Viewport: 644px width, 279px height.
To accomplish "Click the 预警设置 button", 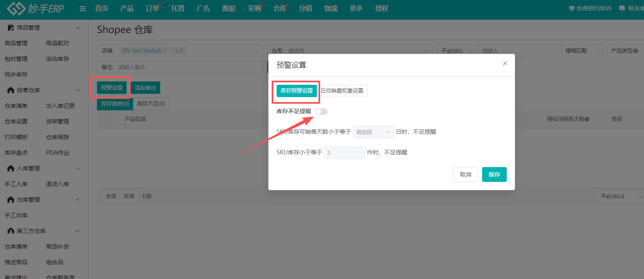I will (112, 88).
